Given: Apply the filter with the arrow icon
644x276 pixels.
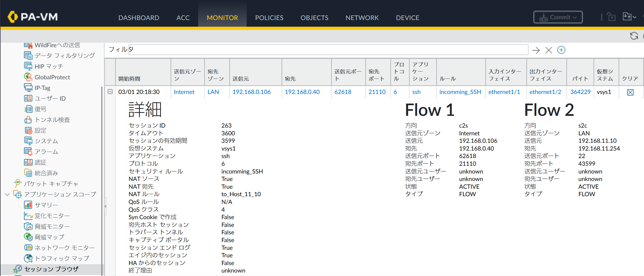Looking at the screenshot, I should tap(536, 50).
